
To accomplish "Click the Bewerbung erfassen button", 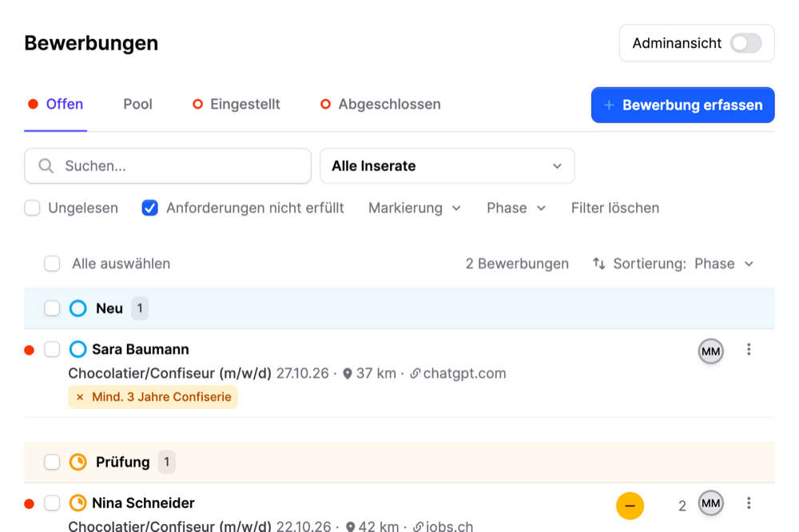I will [x=683, y=105].
